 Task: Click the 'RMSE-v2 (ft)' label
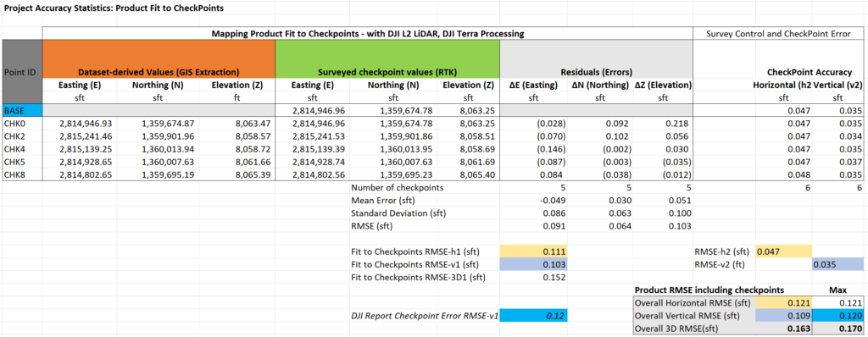[x=719, y=264]
